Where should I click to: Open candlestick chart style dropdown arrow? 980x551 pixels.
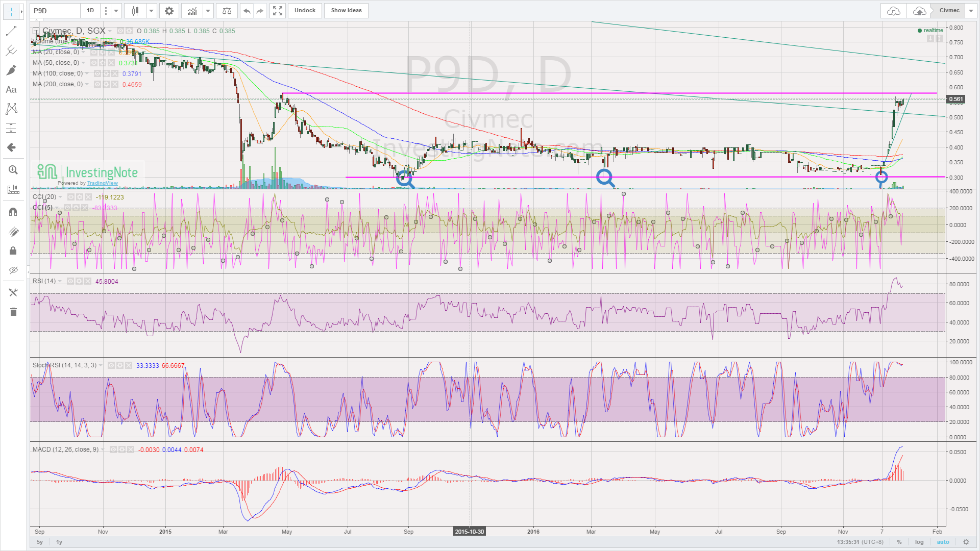[x=151, y=11]
